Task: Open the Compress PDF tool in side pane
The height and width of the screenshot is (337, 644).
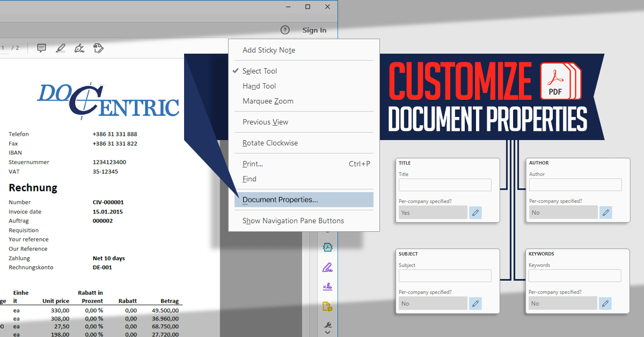Action: pyautogui.click(x=327, y=247)
